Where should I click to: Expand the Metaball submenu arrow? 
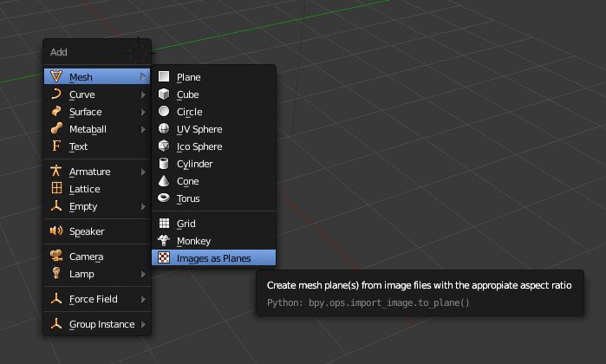(x=142, y=129)
